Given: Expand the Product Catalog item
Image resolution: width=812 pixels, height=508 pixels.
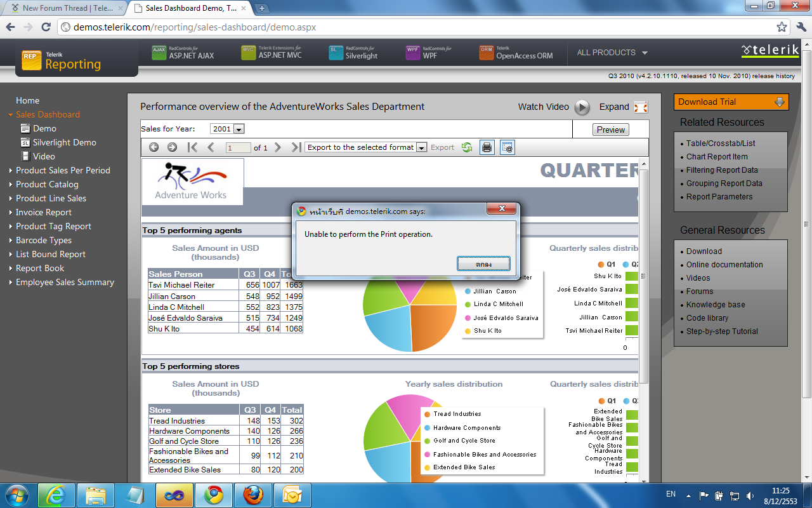Looking at the screenshot, I should (11, 185).
